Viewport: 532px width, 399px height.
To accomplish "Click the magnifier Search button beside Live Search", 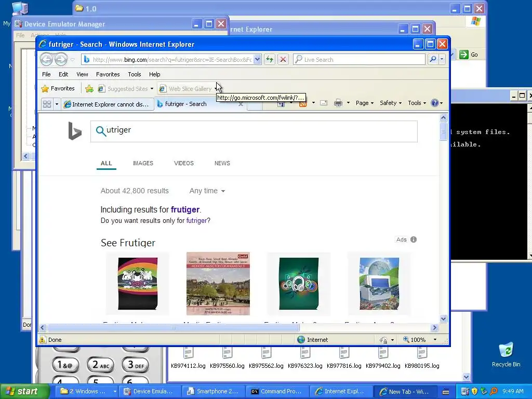I will pyautogui.click(x=433, y=59).
